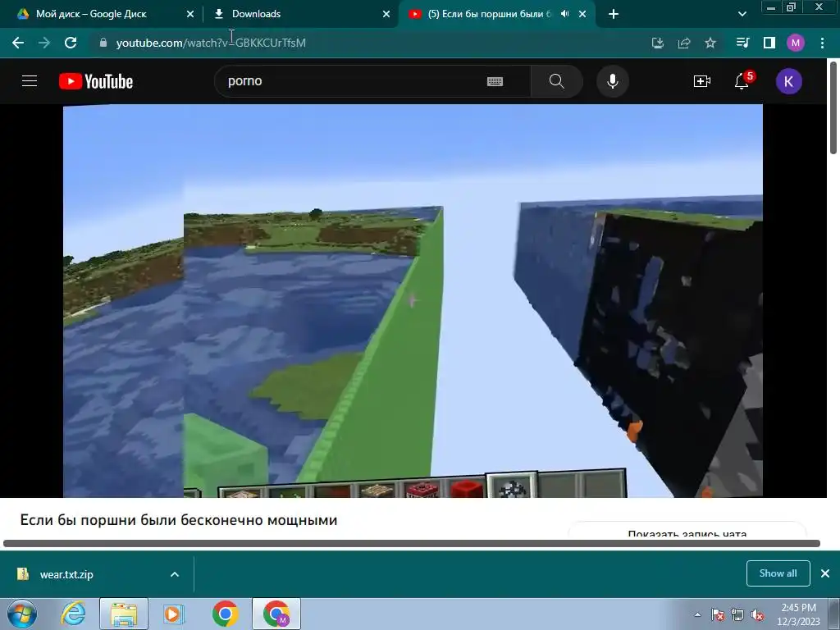Viewport: 840px width, 630px height.
Task: Click the install app icon in address bar
Action: (x=658, y=43)
